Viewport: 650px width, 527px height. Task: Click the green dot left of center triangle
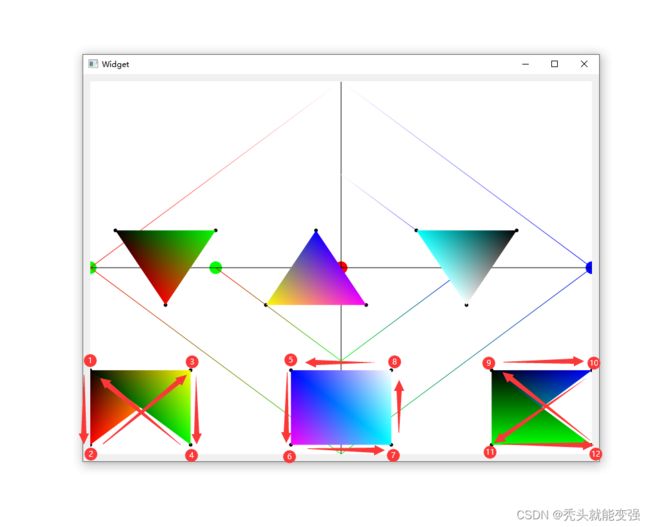[x=216, y=267]
